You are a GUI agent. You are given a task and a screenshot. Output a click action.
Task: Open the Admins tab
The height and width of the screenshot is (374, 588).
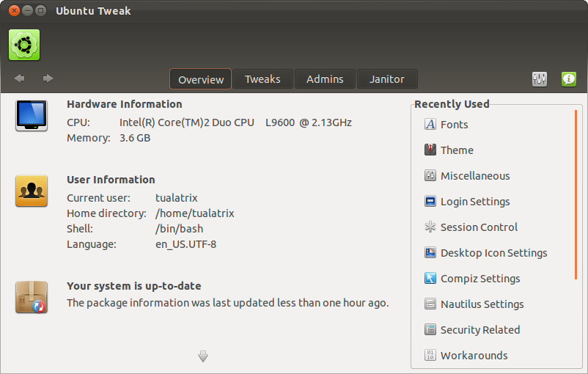(x=325, y=79)
